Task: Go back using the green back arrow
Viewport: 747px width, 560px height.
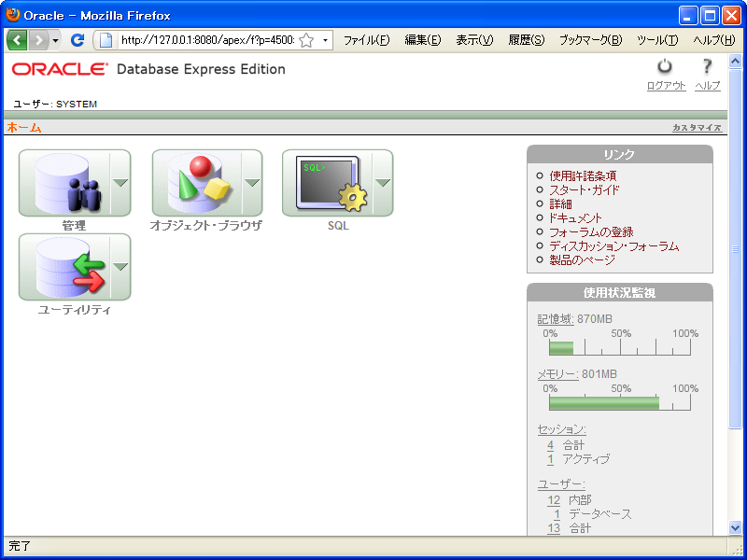Action: point(17,39)
